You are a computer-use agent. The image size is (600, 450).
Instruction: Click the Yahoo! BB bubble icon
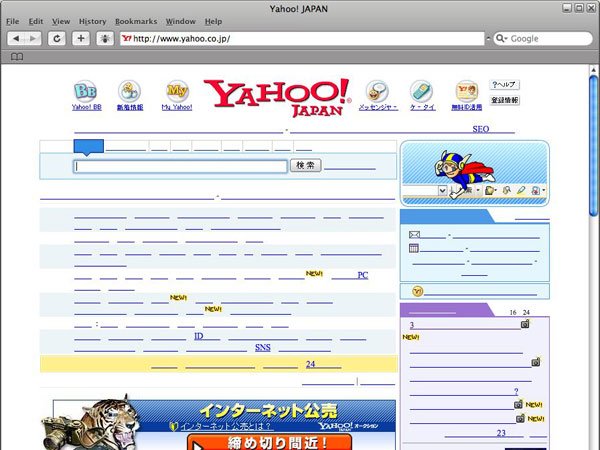(85, 91)
